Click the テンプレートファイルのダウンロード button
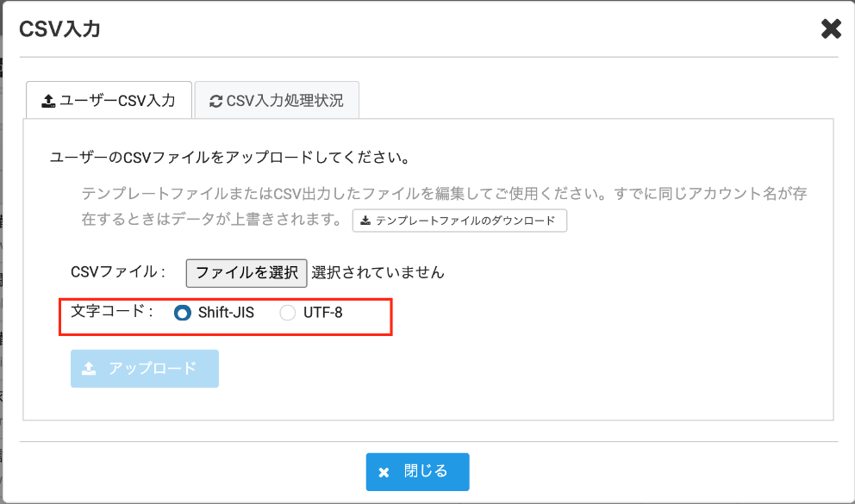Image resolution: width=855 pixels, height=504 pixels. (x=459, y=221)
